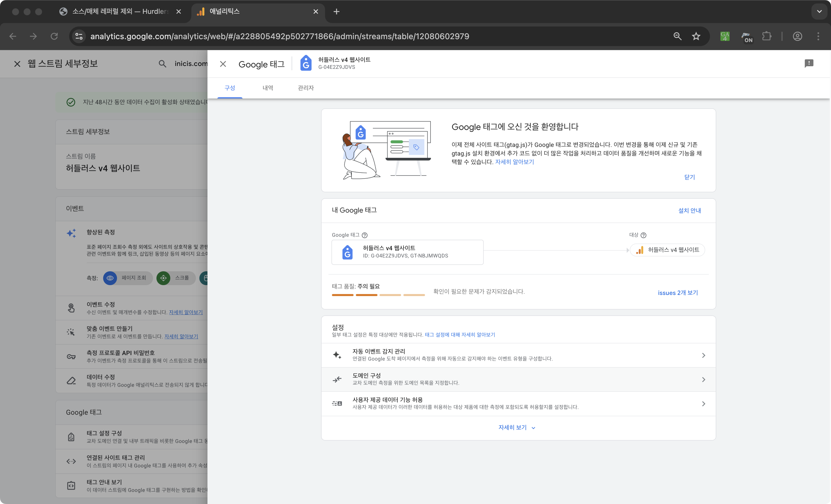Click the eye icon for 페이지 조회
The image size is (831, 504).
(110, 278)
